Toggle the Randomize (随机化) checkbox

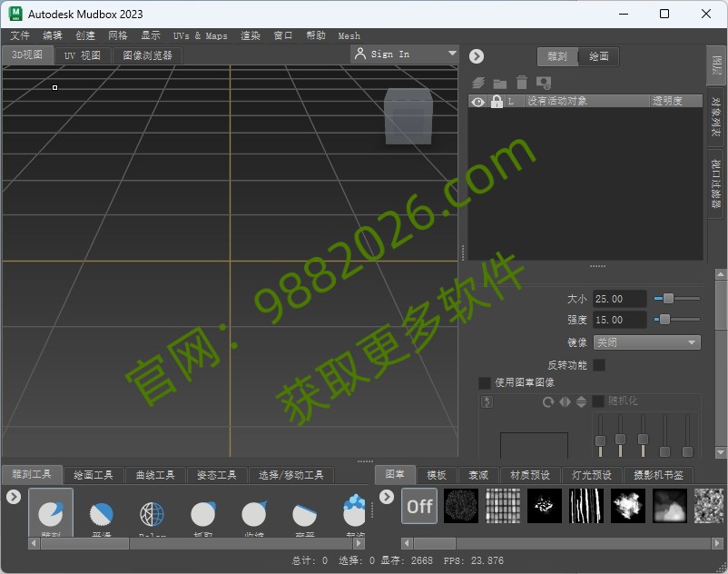(598, 401)
